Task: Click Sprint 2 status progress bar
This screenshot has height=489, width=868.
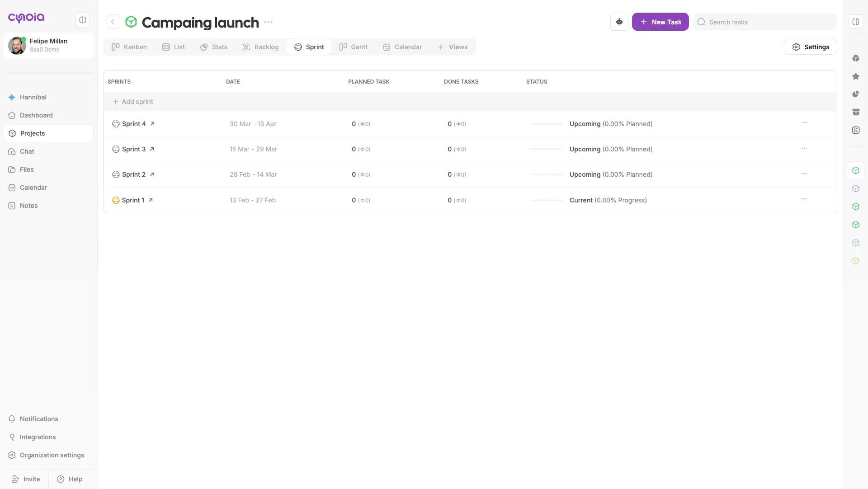Action: pyautogui.click(x=546, y=174)
